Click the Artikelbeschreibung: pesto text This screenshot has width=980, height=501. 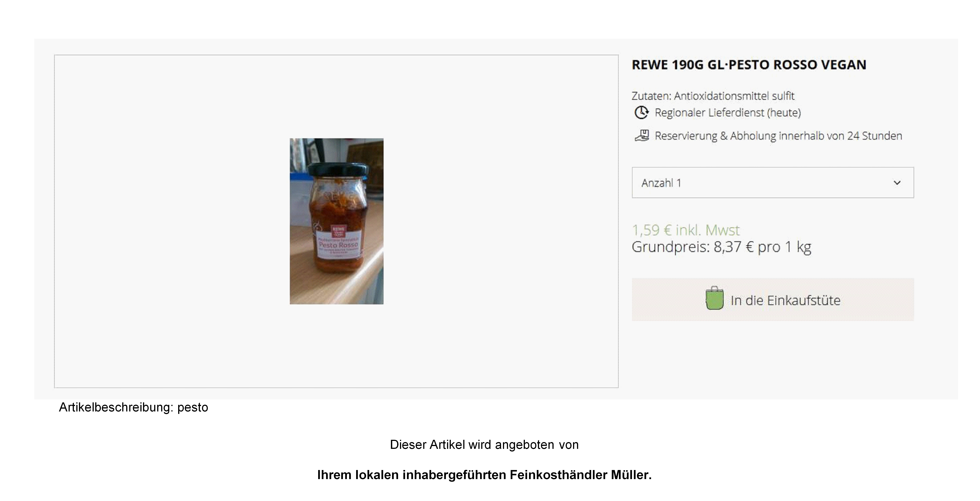click(x=134, y=407)
